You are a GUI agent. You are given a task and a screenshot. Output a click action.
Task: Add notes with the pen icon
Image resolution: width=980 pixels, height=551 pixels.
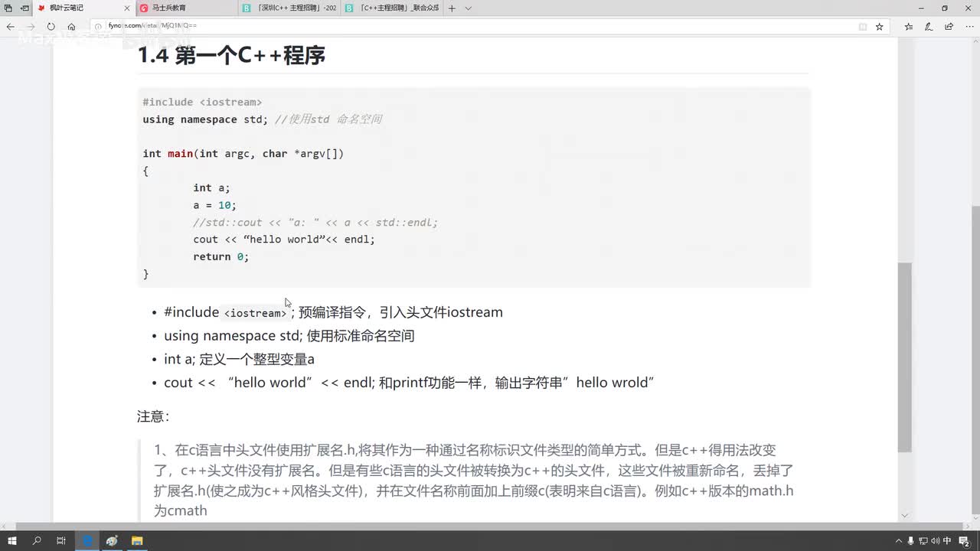point(929,26)
